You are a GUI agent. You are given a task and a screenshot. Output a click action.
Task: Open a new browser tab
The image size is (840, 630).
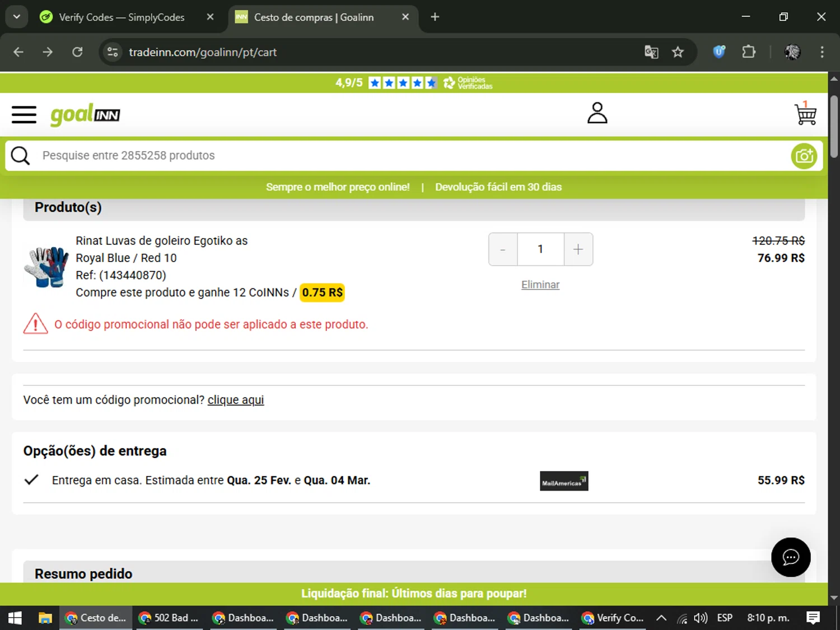click(435, 17)
